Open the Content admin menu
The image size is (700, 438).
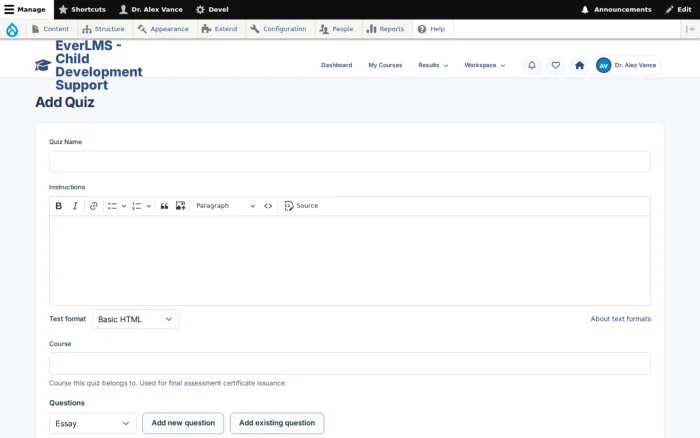click(x=50, y=29)
